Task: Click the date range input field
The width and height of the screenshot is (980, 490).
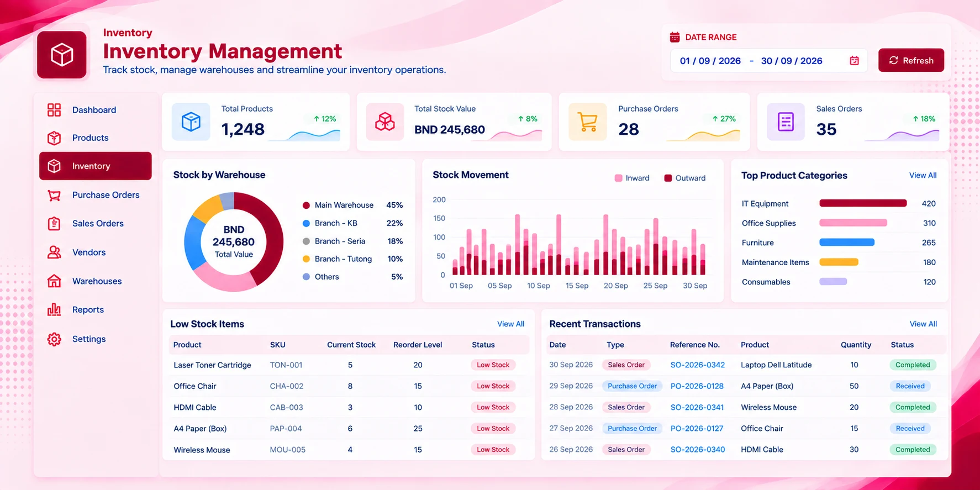Action: (x=768, y=61)
